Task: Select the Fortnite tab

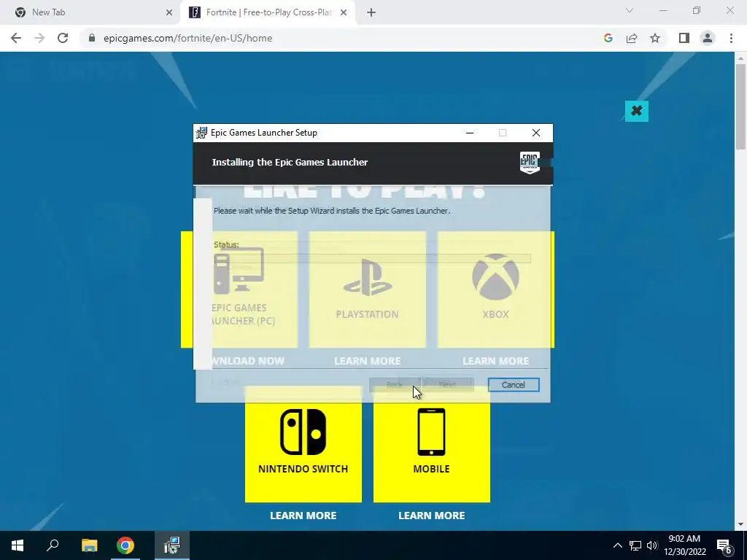Action: tap(268, 12)
